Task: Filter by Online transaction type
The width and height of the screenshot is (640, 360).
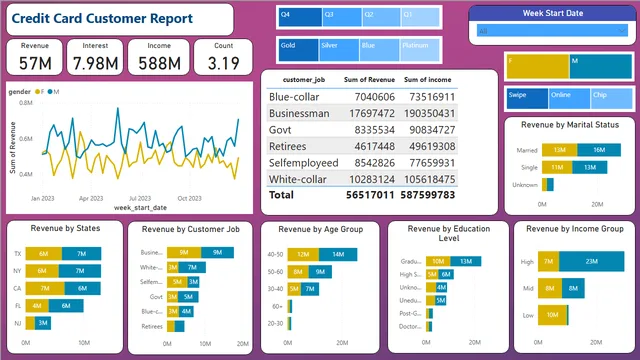Action: pos(569,98)
